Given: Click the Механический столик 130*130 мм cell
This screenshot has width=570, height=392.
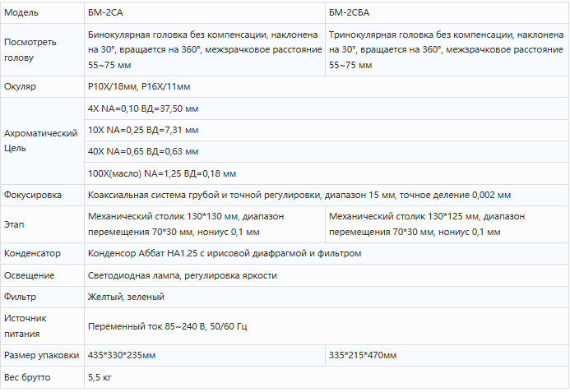Looking at the screenshot, I should point(204,224).
